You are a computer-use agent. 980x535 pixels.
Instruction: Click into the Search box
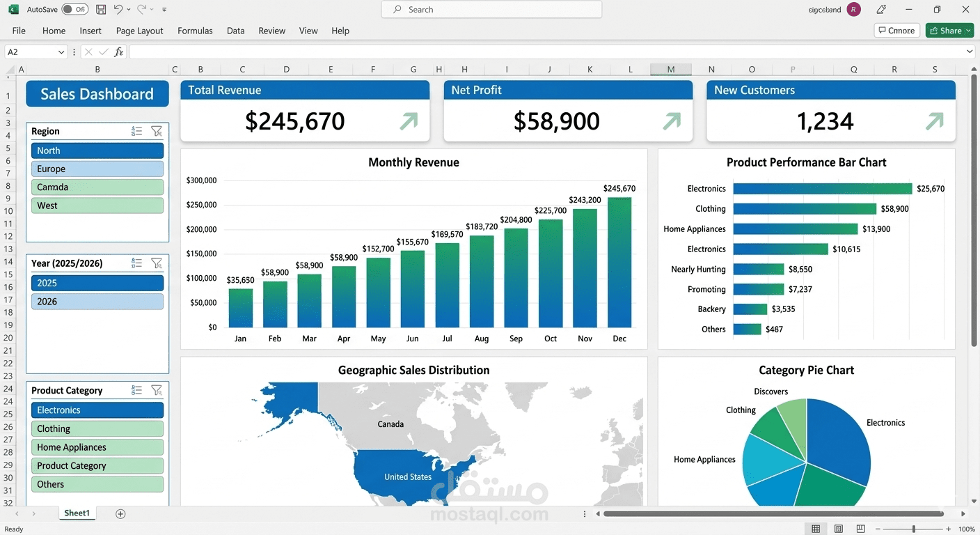(x=491, y=10)
